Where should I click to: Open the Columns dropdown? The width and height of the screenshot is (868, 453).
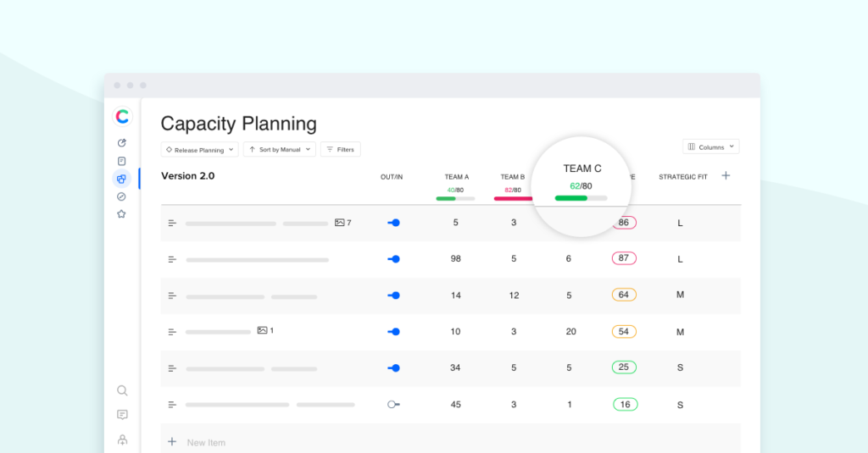(710, 147)
